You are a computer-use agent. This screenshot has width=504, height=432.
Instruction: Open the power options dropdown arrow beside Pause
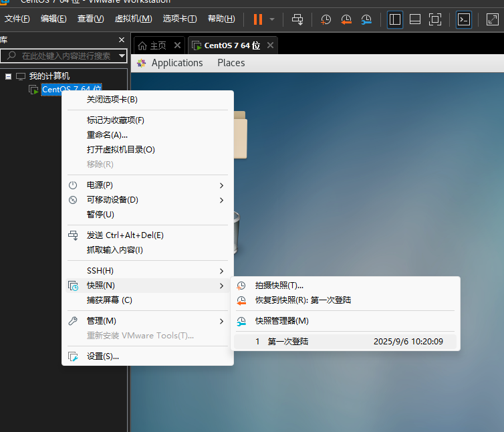272,19
